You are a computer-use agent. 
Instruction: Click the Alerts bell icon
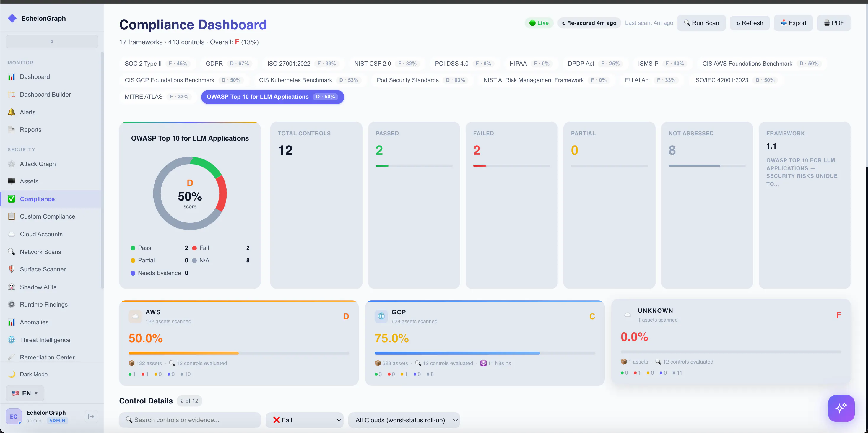point(12,112)
